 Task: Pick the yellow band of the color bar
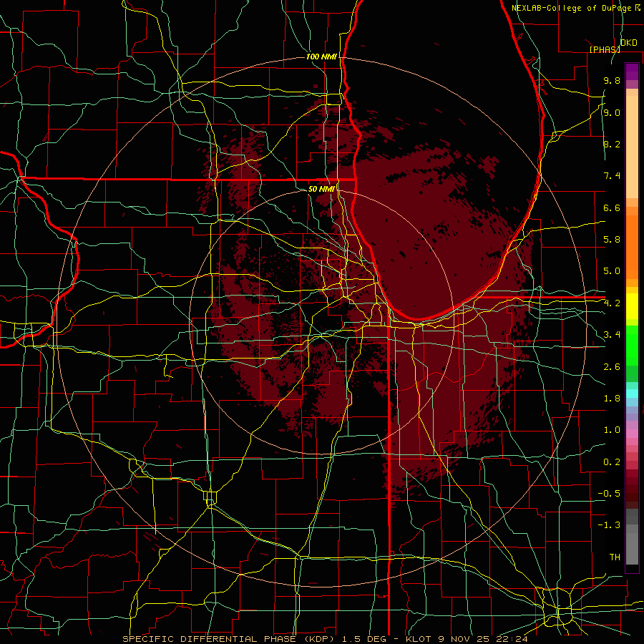pyautogui.click(x=632, y=306)
